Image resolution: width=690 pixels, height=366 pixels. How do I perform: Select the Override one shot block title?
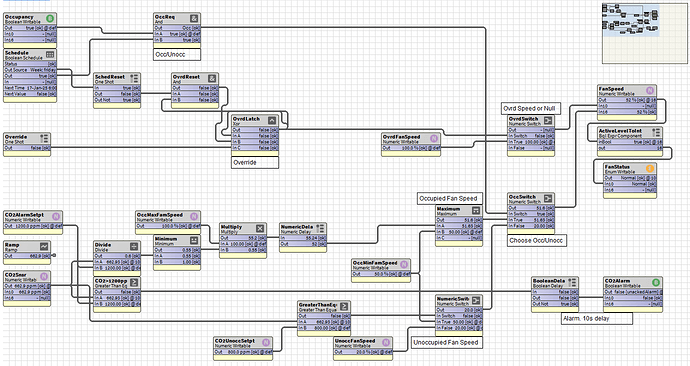click(x=16, y=137)
